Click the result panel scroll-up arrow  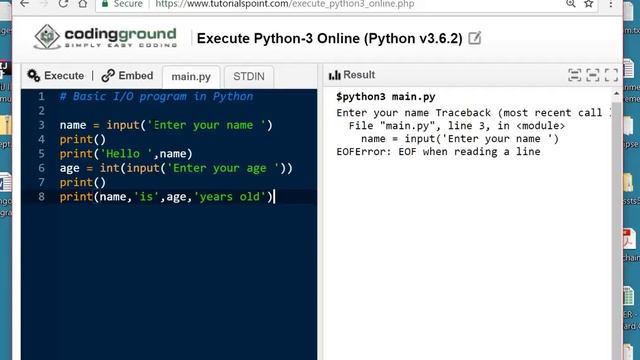point(616,94)
